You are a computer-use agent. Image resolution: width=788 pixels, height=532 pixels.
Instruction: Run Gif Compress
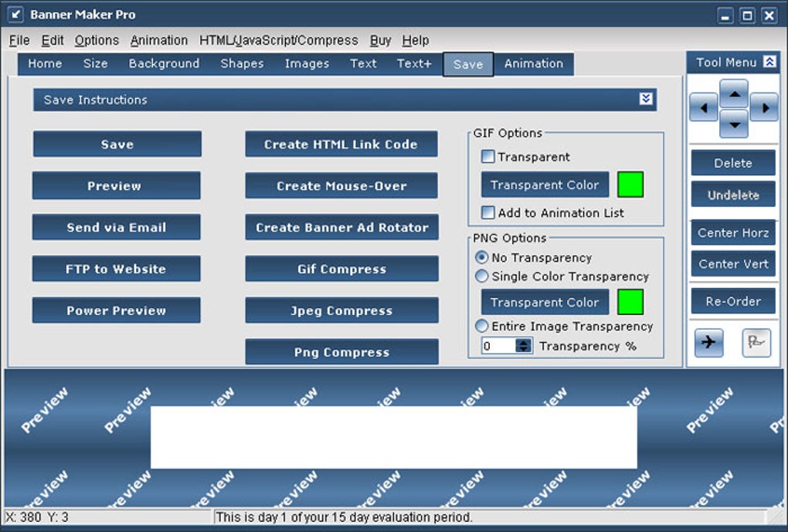click(x=341, y=269)
